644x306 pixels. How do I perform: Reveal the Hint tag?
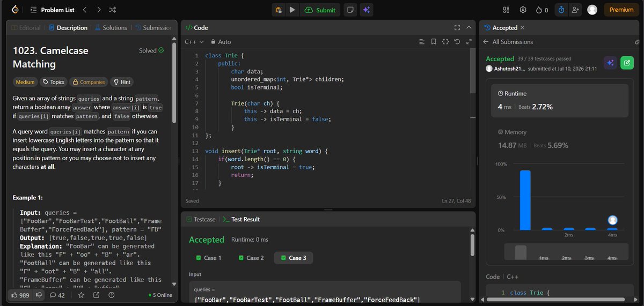[x=121, y=82]
